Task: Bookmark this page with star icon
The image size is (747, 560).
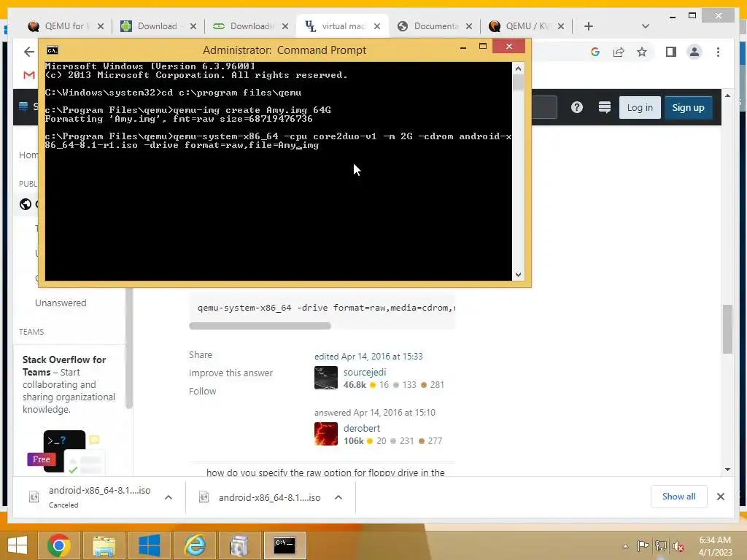Action: [x=642, y=52]
